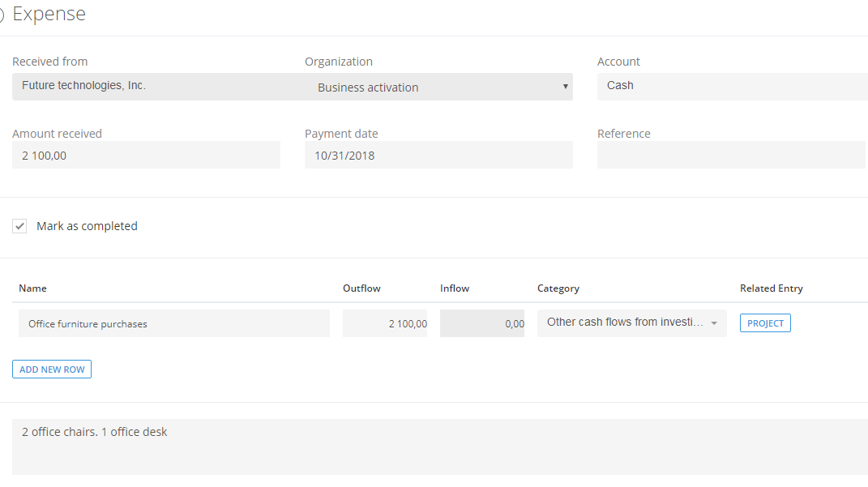The width and height of the screenshot is (868, 487).
Task: Click the Name column header
Action: pos(32,288)
